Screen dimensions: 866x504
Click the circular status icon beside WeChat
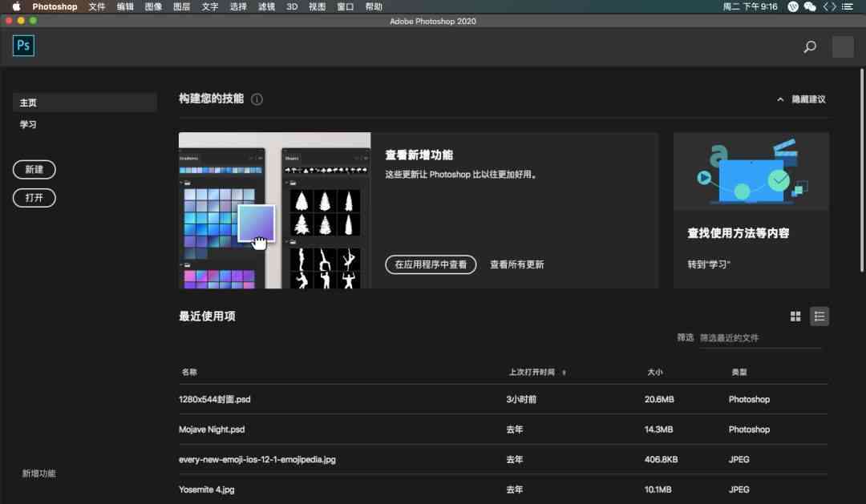[x=792, y=6]
